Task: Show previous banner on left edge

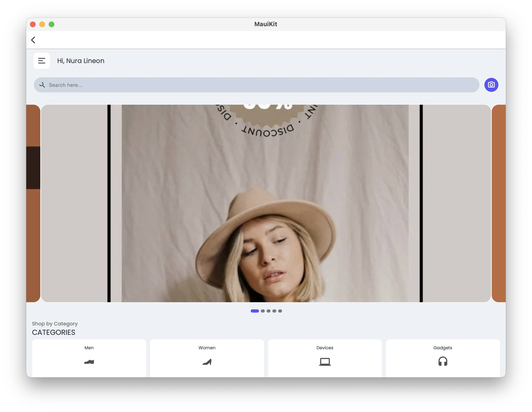Action: [33, 203]
